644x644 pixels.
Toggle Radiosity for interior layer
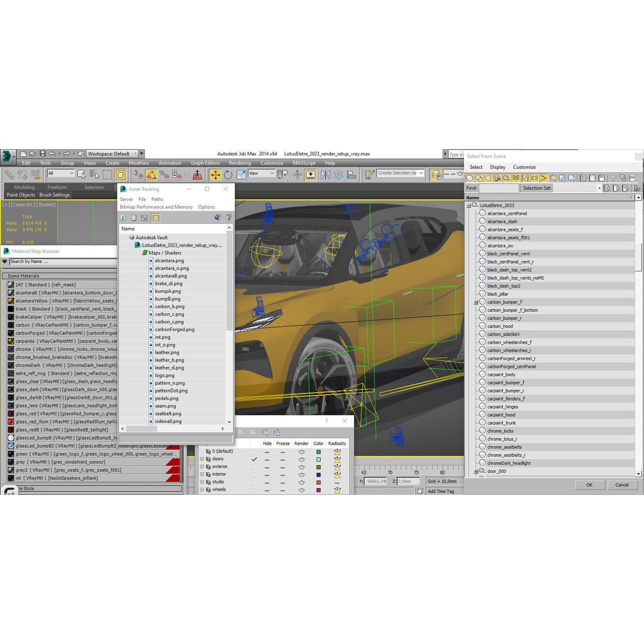pos(337,475)
